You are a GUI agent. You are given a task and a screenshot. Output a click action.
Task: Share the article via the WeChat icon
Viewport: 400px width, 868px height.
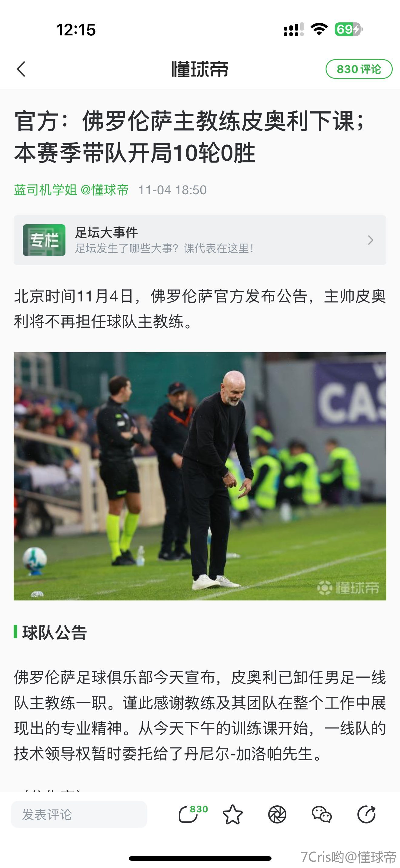coord(322,814)
